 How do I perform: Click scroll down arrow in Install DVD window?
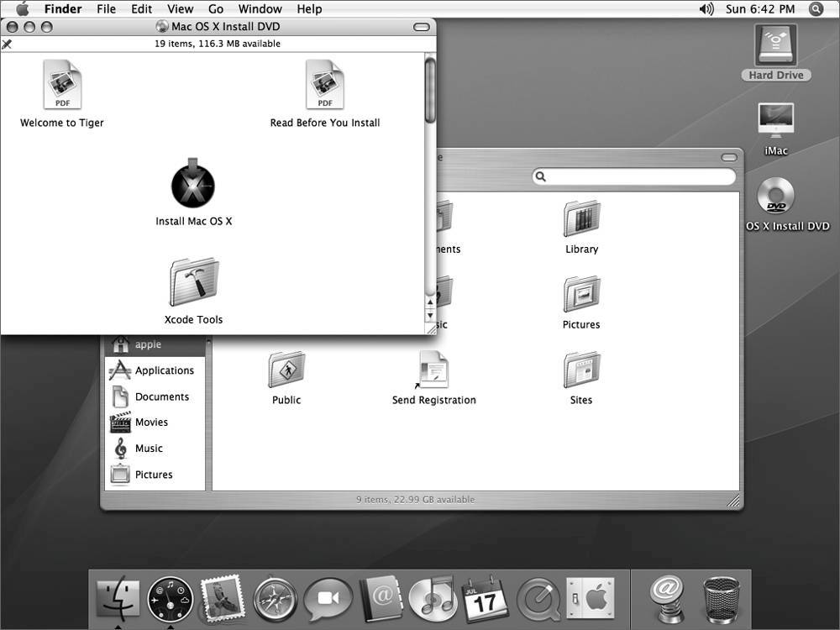(x=430, y=315)
